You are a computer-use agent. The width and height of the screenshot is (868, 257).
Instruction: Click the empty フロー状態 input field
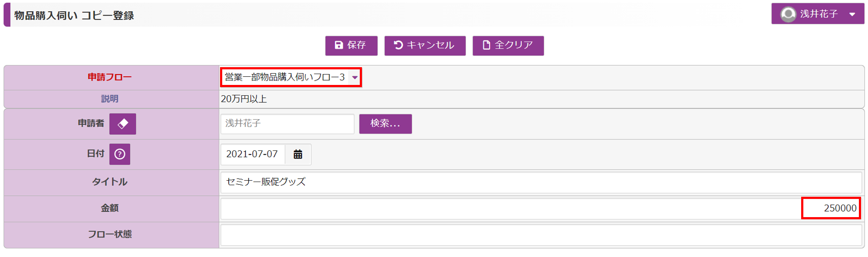tap(541, 235)
